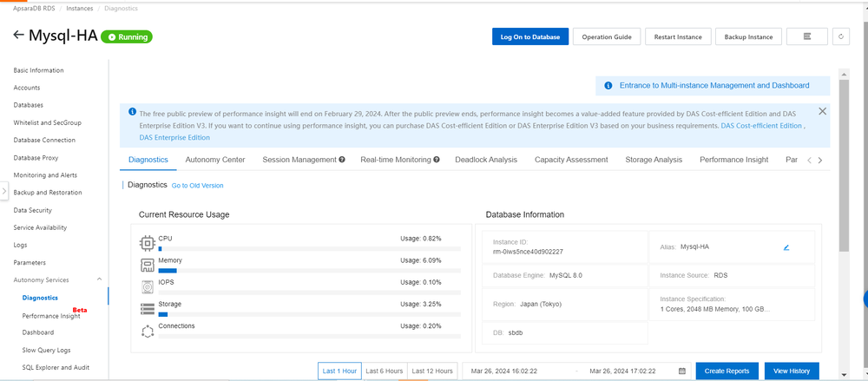Click the CPU usage chip icon
Viewport: 868px width, 381px height.
147,241
